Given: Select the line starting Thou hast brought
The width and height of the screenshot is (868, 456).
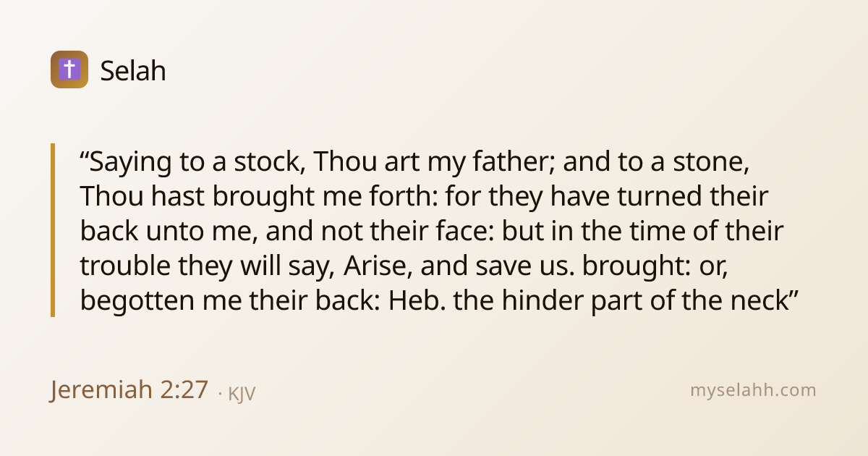Looking at the screenshot, I should [x=424, y=196].
